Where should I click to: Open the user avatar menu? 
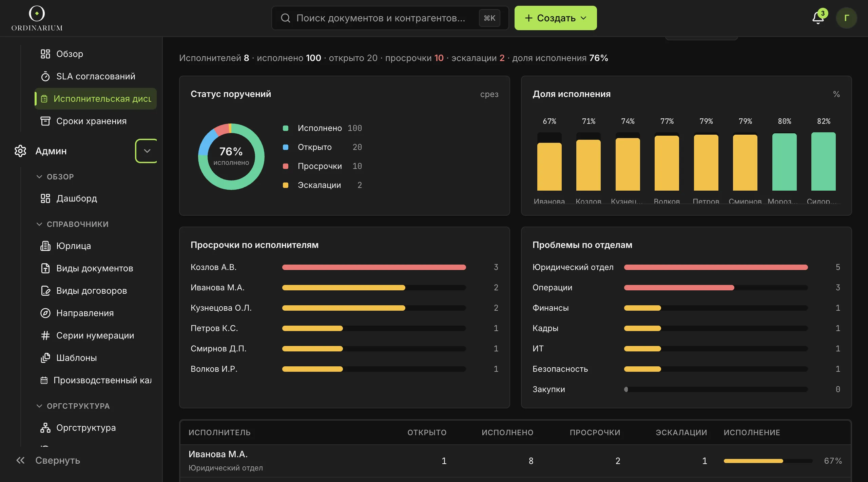[x=847, y=18]
